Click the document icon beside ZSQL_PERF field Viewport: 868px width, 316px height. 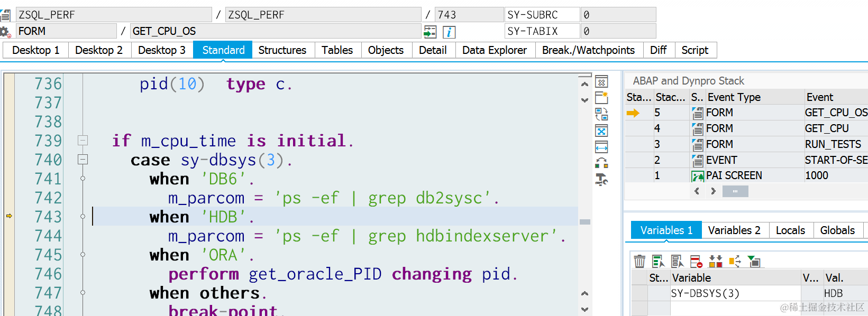pyautogui.click(x=5, y=15)
